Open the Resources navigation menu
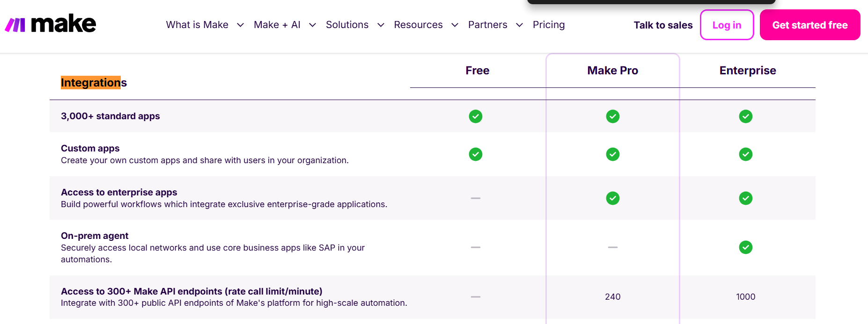 [x=418, y=25]
